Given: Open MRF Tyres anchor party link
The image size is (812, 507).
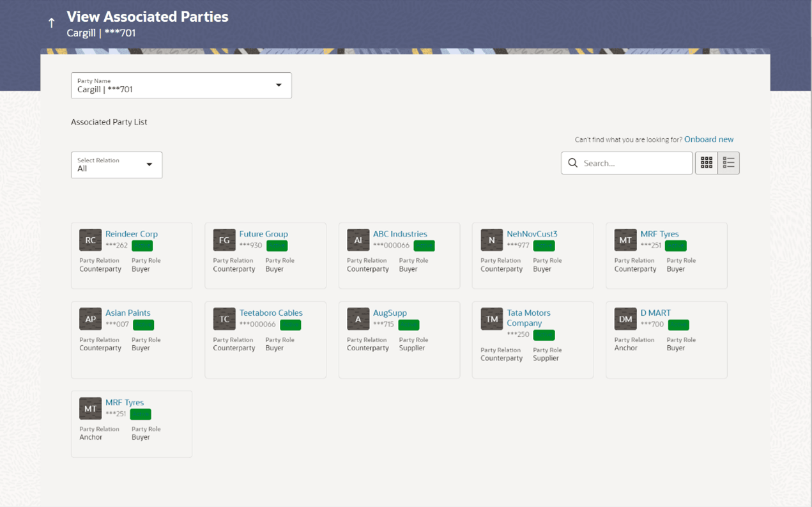Looking at the screenshot, I should (x=125, y=402).
